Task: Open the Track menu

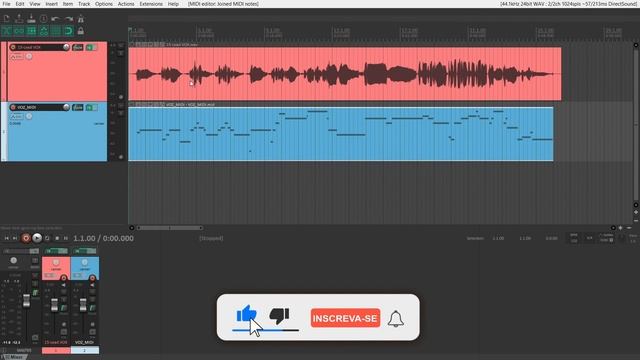Action: 84,4
